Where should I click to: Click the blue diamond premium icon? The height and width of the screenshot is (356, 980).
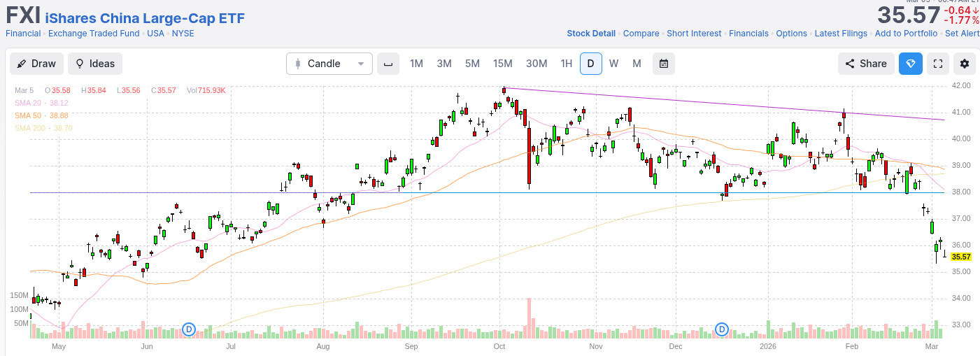click(x=910, y=64)
